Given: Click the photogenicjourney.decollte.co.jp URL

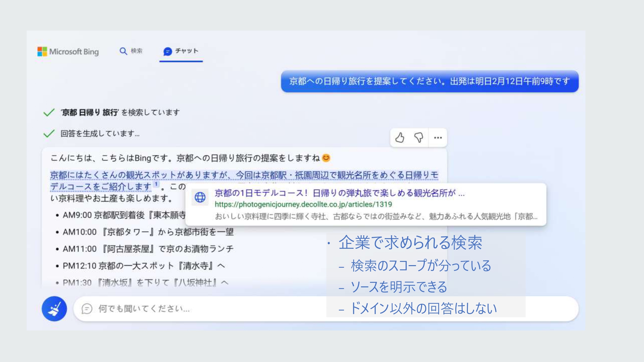Looking at the screenshot, I should click(x=303, y=204).
